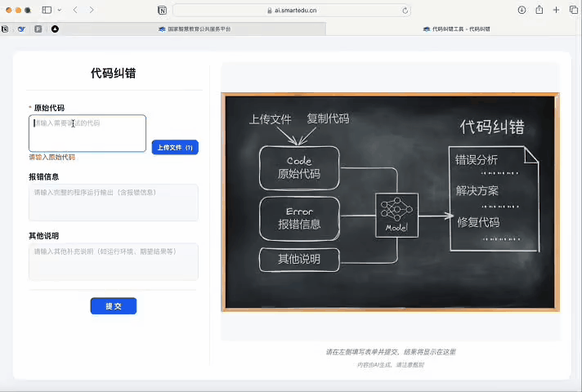This screenshot has width=582, height=392.
Task: Open the pinned gray P tab
Action: coord(38,29)
